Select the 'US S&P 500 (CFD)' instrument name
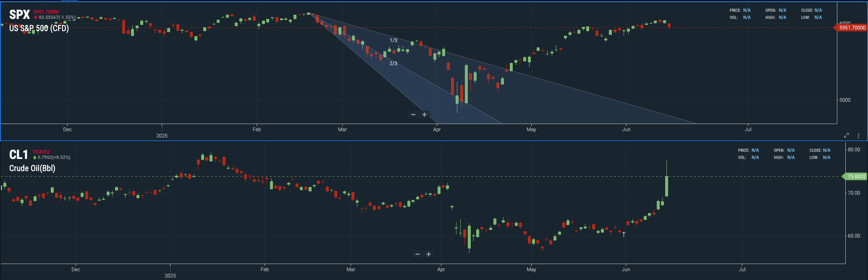868x280 pixels. (x=39, y=28)
